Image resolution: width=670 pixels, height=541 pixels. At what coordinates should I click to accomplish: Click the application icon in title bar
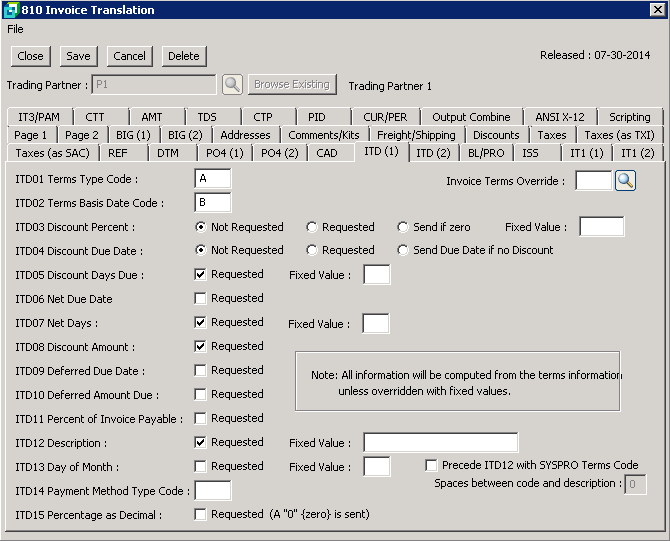coord(10,10)
